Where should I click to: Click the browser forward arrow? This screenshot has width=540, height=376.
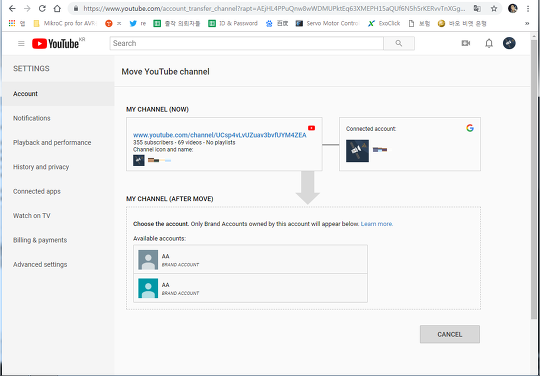pos(27,9)
